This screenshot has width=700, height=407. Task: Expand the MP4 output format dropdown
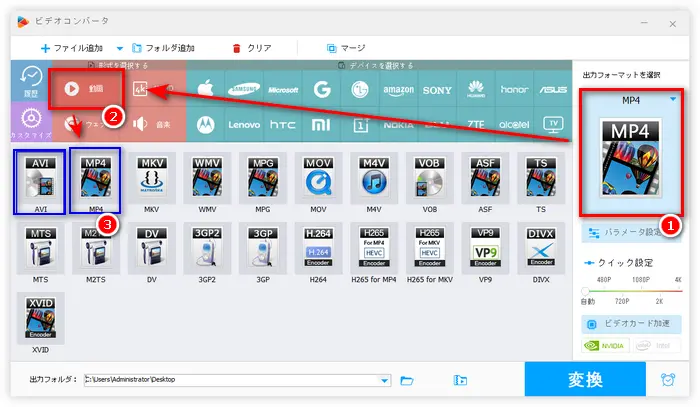click(673, 100)
